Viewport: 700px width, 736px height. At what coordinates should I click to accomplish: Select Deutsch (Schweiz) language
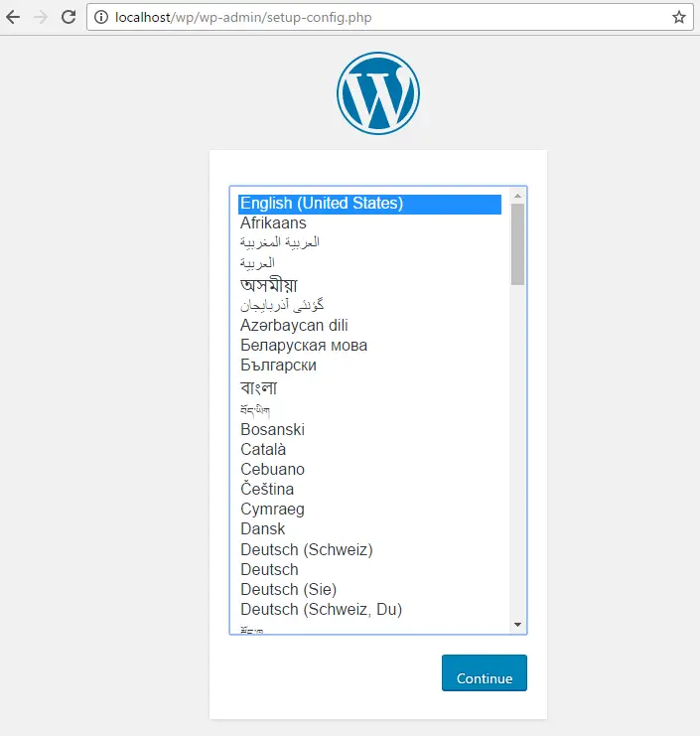point(369,549)
